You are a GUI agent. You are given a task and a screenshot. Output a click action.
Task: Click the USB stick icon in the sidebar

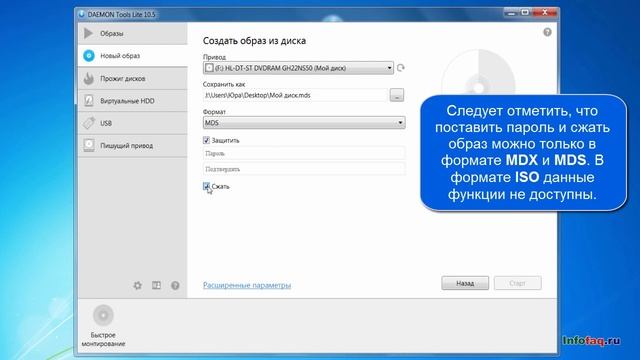tap(89, 123)
